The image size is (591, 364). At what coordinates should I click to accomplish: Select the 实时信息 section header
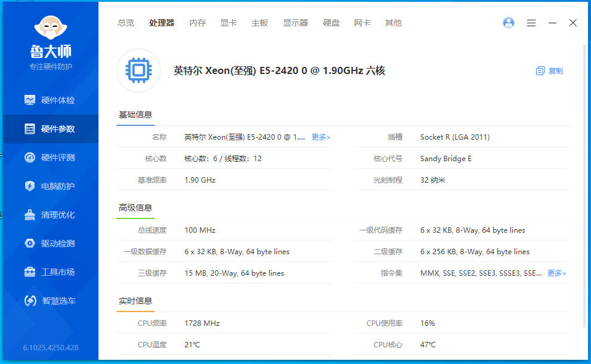coord(136,301)
